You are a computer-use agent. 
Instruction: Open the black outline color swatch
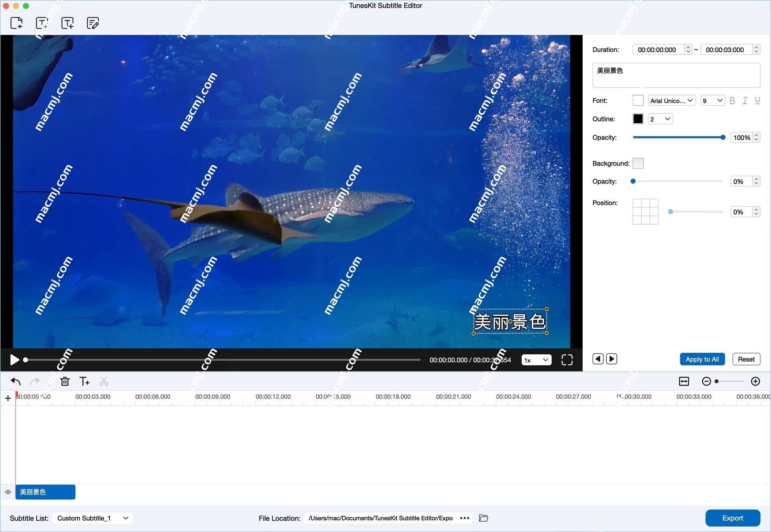click(638, 119)
